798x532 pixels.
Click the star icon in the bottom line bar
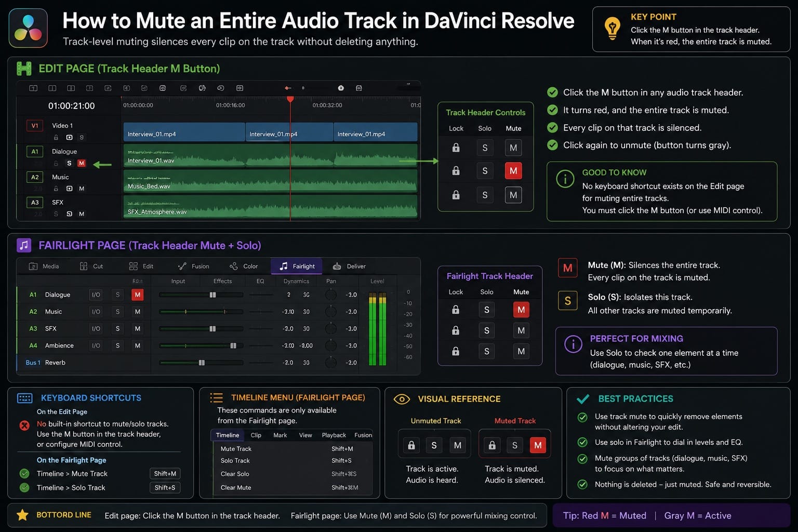click(x=22, y=515)
